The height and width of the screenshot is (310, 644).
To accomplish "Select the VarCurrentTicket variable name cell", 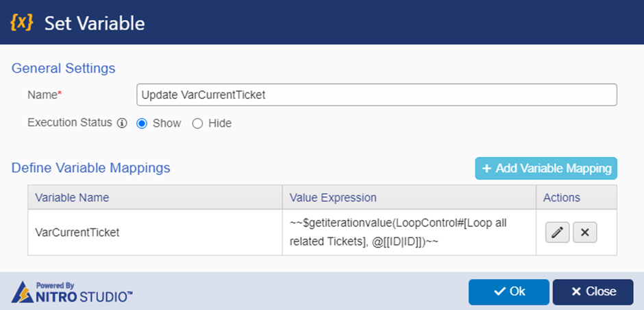I will 155,232.
